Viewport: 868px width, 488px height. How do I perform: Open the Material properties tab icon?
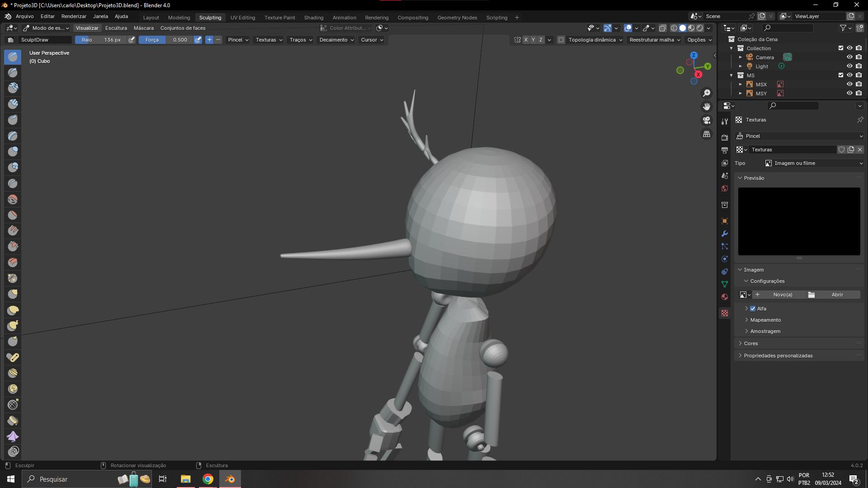coord(725,297)
